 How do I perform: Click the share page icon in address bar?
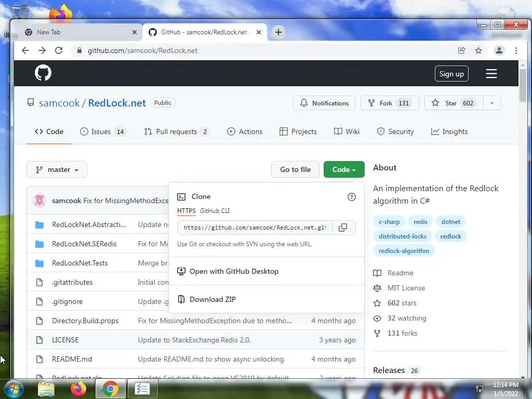click(x=461, y=50)
